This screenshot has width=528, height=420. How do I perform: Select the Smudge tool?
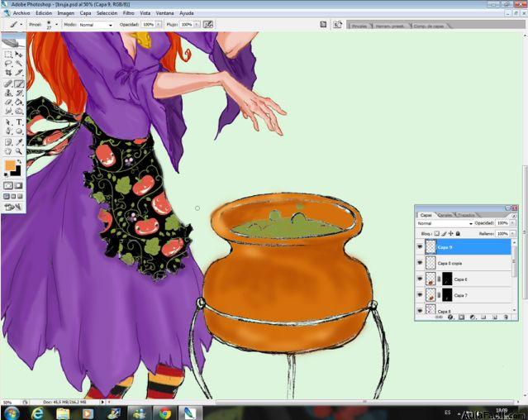8,111
